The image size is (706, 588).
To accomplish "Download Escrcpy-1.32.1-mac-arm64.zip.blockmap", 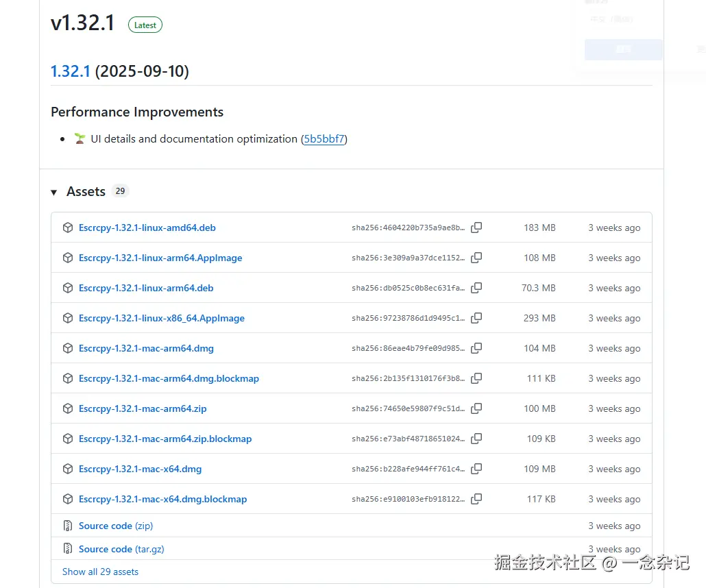I will (165, 439).
